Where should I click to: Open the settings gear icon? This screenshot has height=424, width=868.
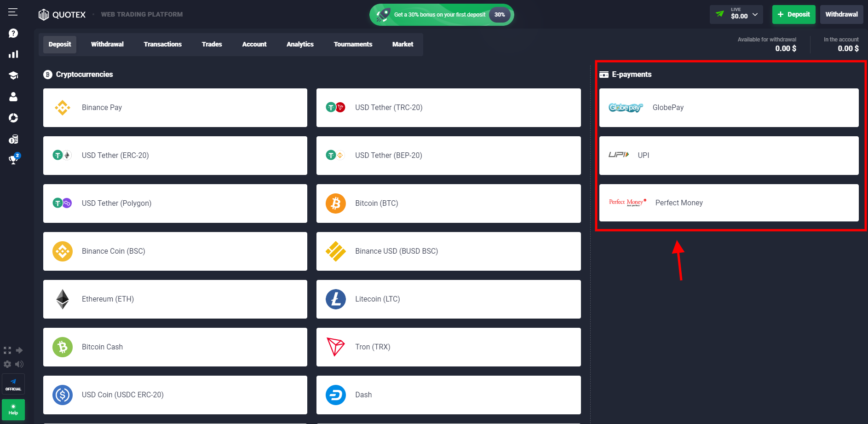pos(7,364)
